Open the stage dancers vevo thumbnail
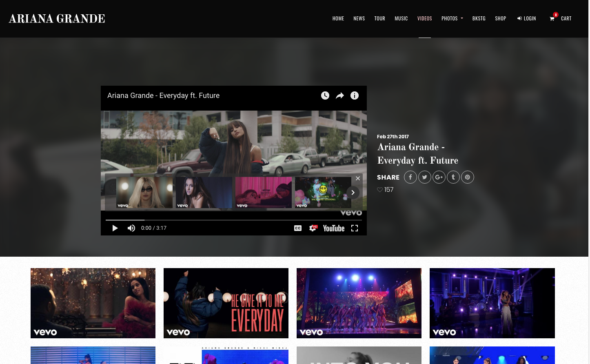Screen dimensions: 590x364 pyautogui.click(x=359, y=303)
